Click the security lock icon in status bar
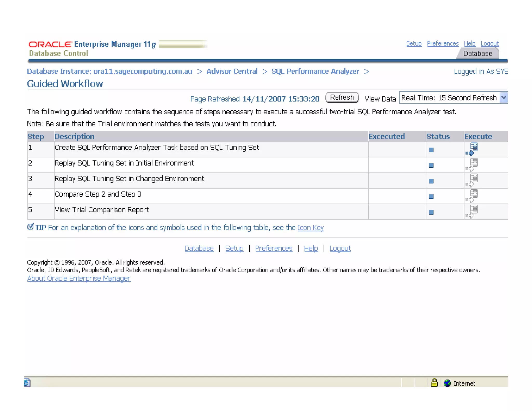Screen dimensions: 532x411 click(x=434, y=383)
